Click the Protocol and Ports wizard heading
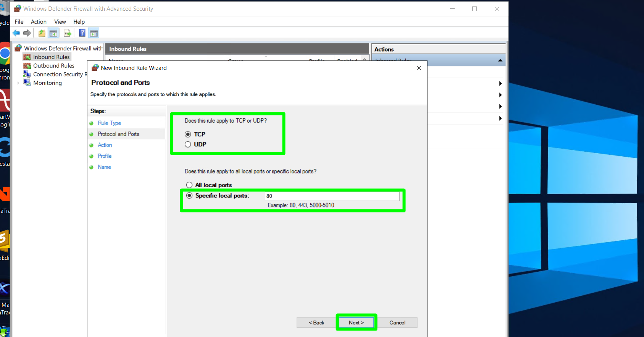644x337 pixels. click(x=121, y=83)
